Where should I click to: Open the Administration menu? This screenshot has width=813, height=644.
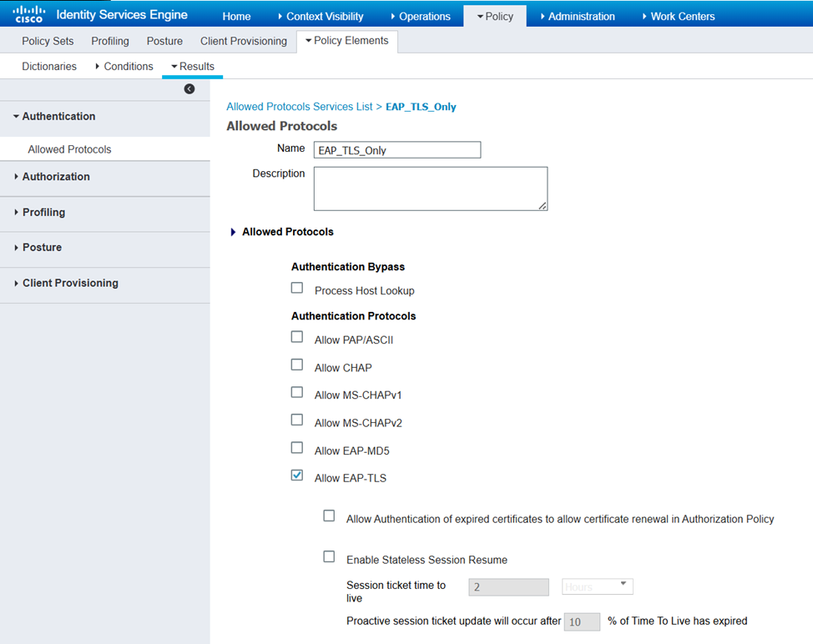tap(578, 17)
